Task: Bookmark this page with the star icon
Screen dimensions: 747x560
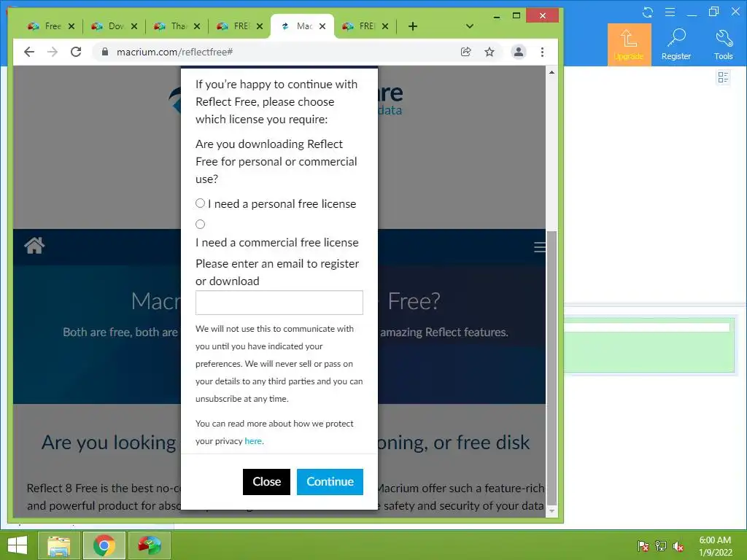Action: point(489,52)
